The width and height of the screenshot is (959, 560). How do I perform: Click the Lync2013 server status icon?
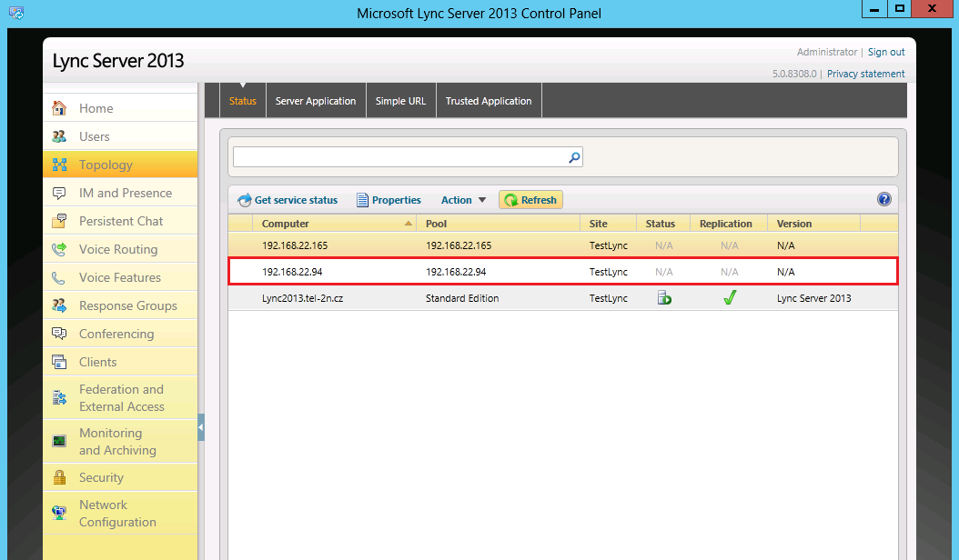pyautogui.click(x=664, y=298)
